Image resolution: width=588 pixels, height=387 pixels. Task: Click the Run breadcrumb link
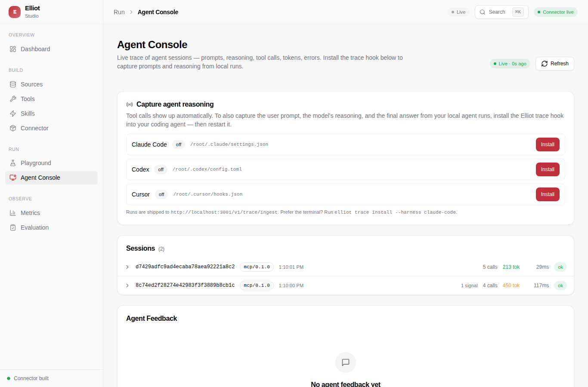pyautogui.click(x=119, y=12)
